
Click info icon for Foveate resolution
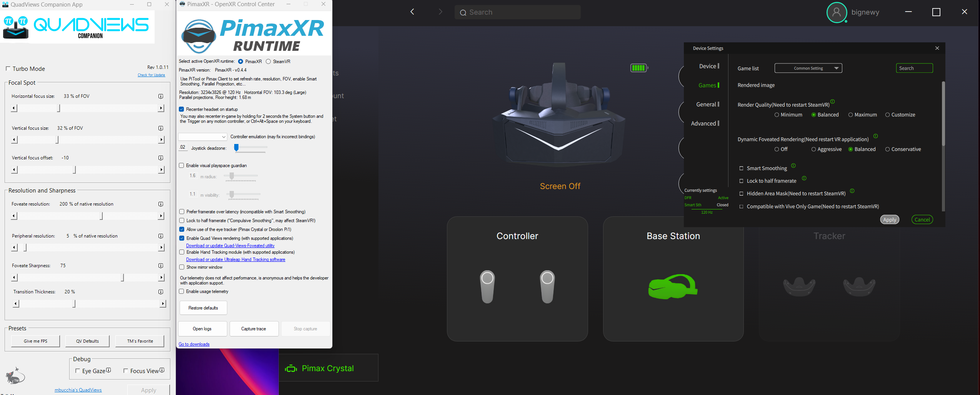pos(161,204)
